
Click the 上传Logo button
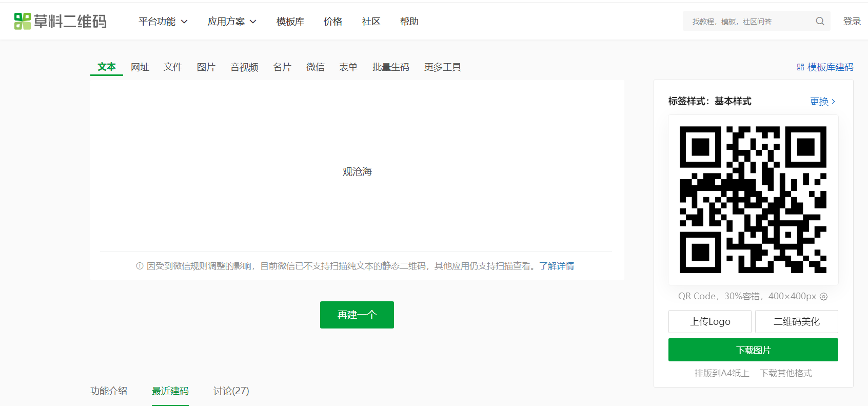click(709, 322)
